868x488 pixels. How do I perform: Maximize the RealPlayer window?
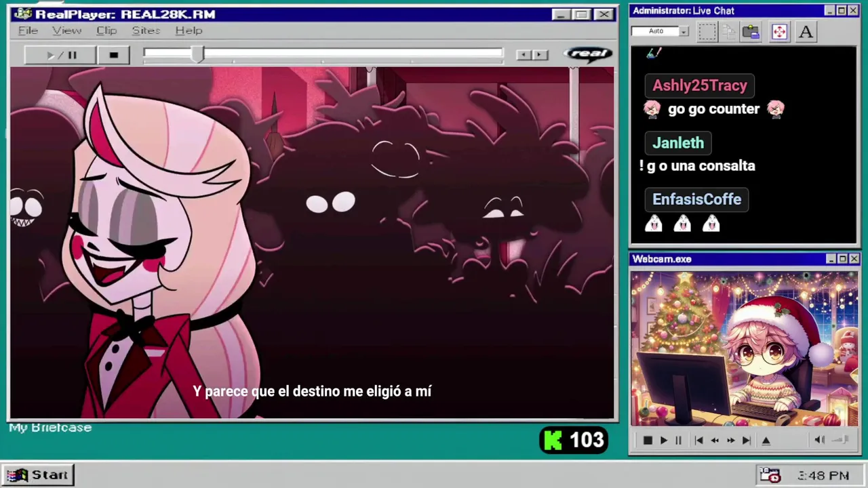[581, 14]
